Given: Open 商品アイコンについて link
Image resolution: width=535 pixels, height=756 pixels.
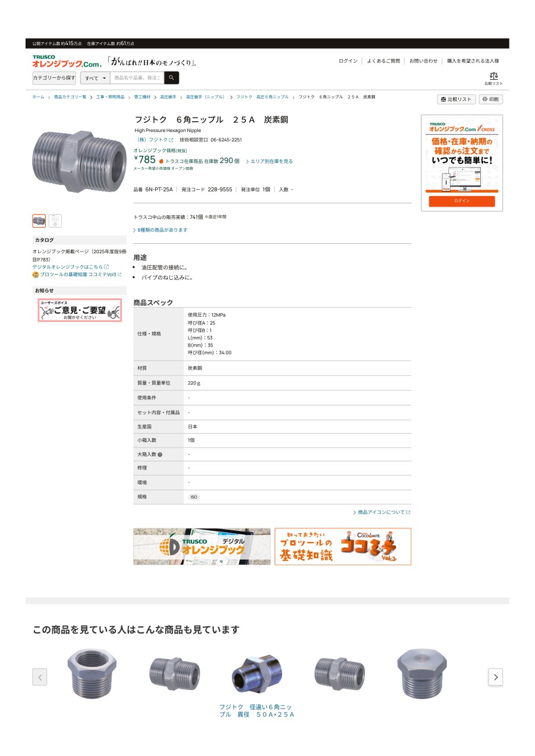Looking at the screenshot, I should coord(382,512).
